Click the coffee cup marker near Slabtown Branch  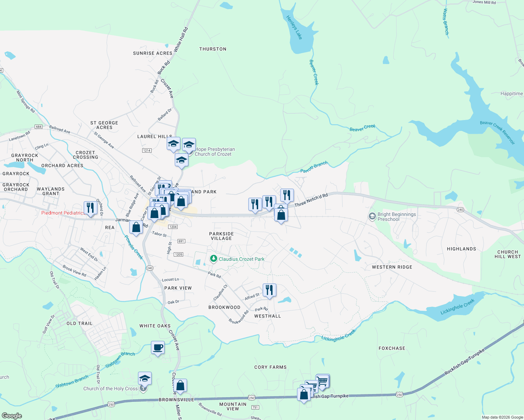(158, 348)
